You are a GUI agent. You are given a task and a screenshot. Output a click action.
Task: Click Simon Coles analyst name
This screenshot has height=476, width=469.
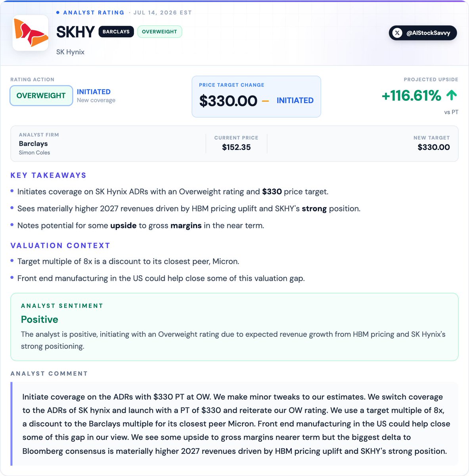34,153
